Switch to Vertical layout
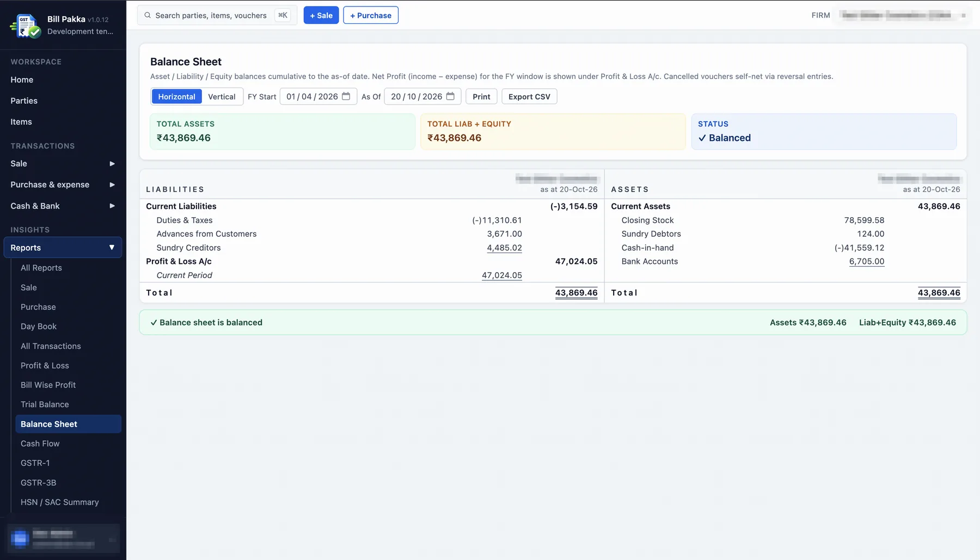This screenshot has width=980, height=560. pyautogui.click(x=222, y=96)
